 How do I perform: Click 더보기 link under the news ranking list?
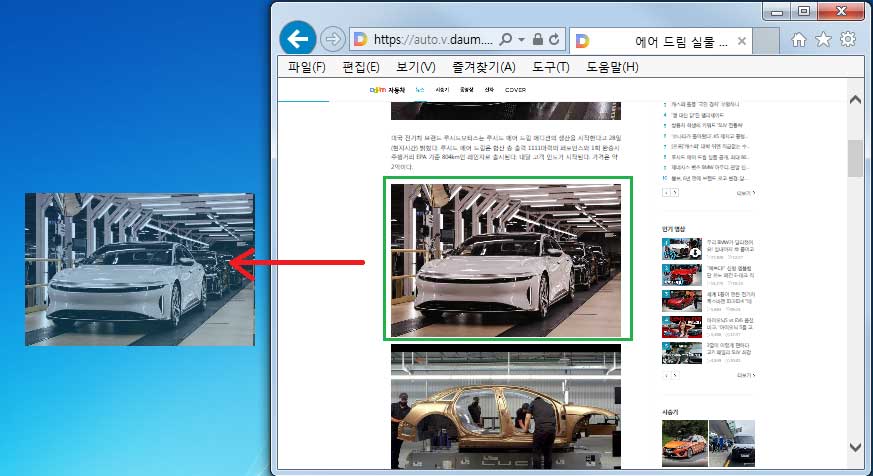click(746, 193)
